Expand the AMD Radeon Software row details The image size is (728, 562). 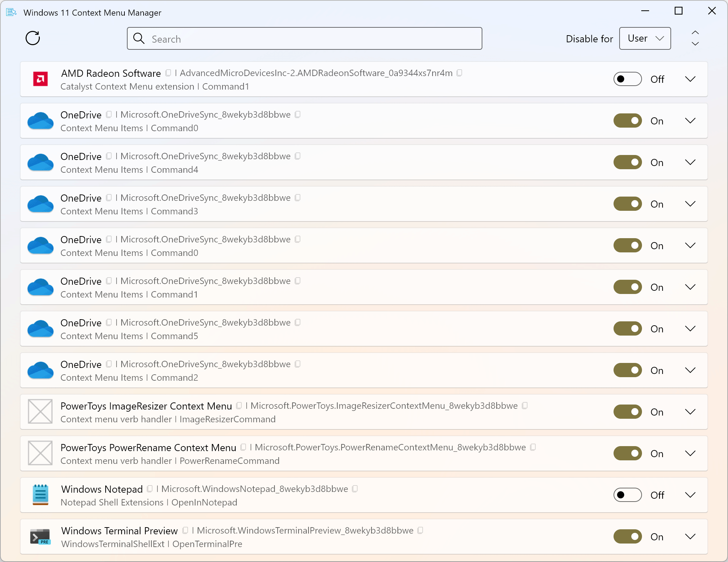pos(690,79)
